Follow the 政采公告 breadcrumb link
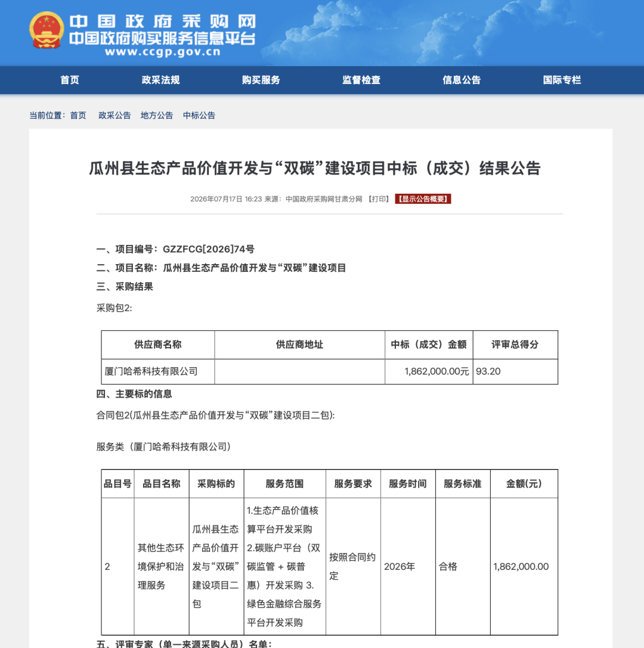The image size is (644, 648). (x=114, y=115)
